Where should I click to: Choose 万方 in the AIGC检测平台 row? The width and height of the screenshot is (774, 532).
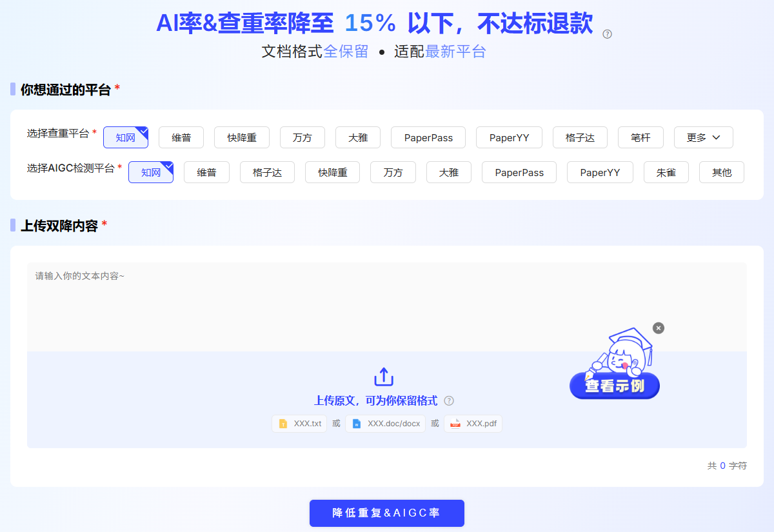point(393,172)
